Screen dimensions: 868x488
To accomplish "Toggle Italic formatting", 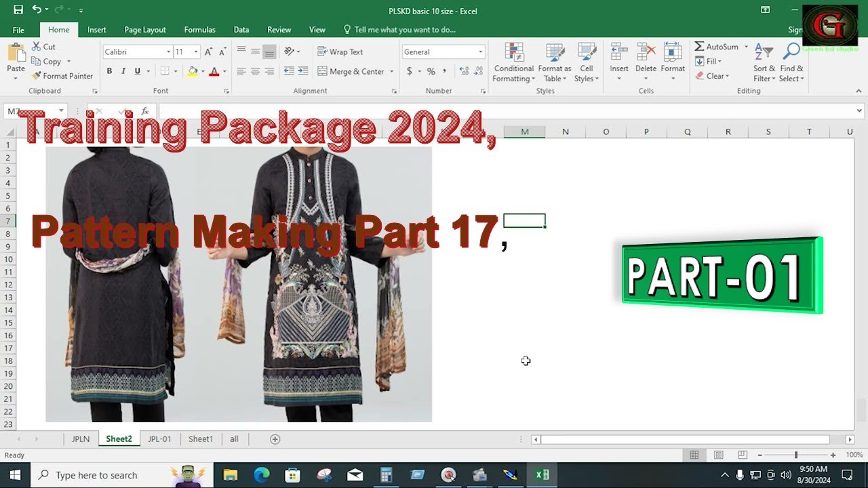I will point(123,71).
